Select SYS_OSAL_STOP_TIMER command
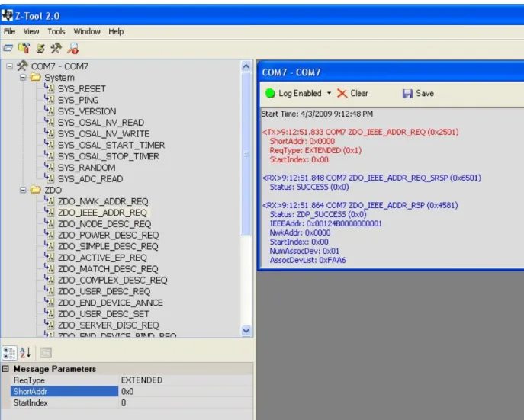 [x=108, y=156]
